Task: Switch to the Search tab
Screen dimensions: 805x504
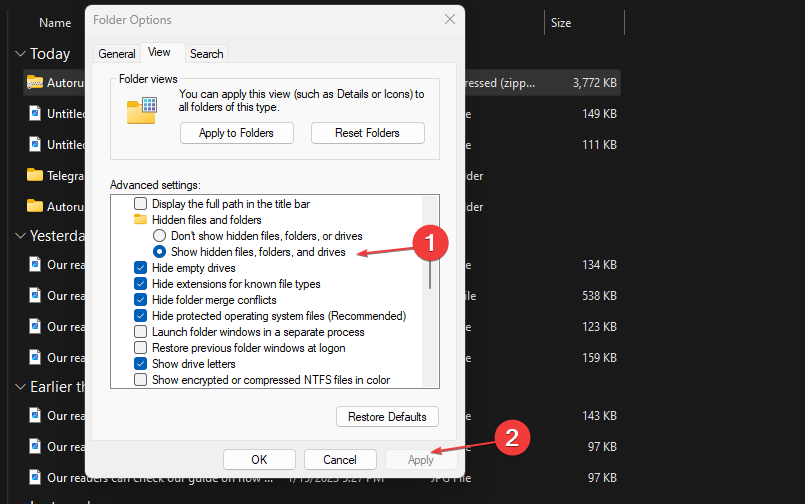Action: click(x=206, y=53)
